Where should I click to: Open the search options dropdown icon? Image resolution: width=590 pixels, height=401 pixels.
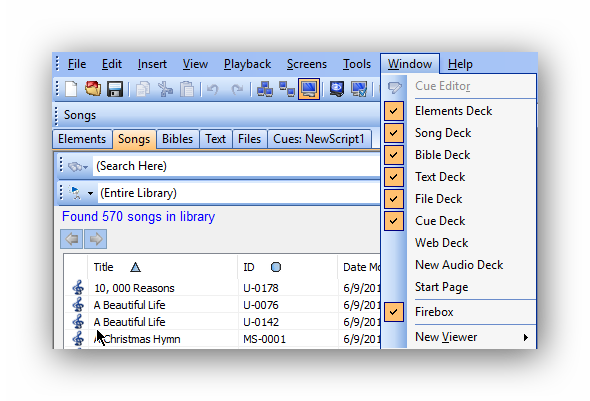(x=78, y=166)
